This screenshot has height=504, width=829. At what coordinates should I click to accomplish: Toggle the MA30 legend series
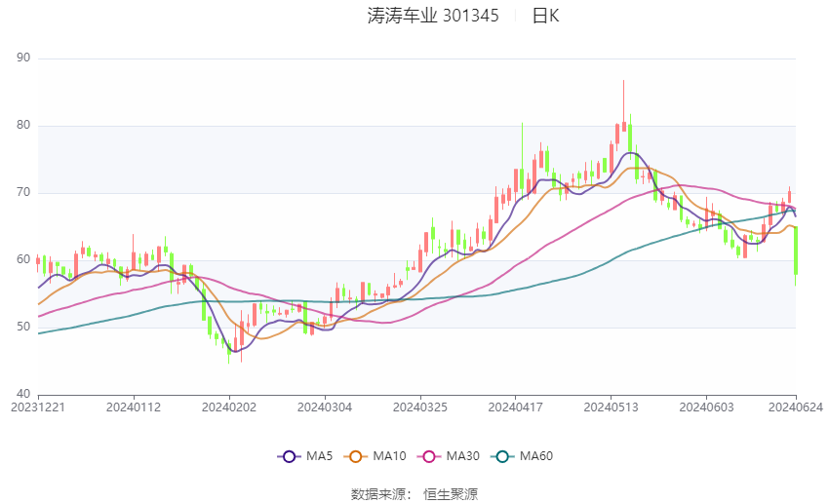(x=449, y=456)
